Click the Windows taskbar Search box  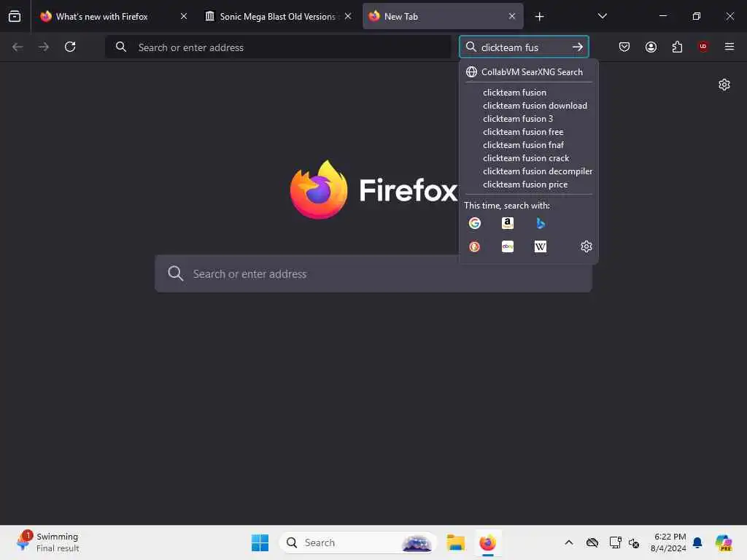pyautogui.click(x=358, y=542)
